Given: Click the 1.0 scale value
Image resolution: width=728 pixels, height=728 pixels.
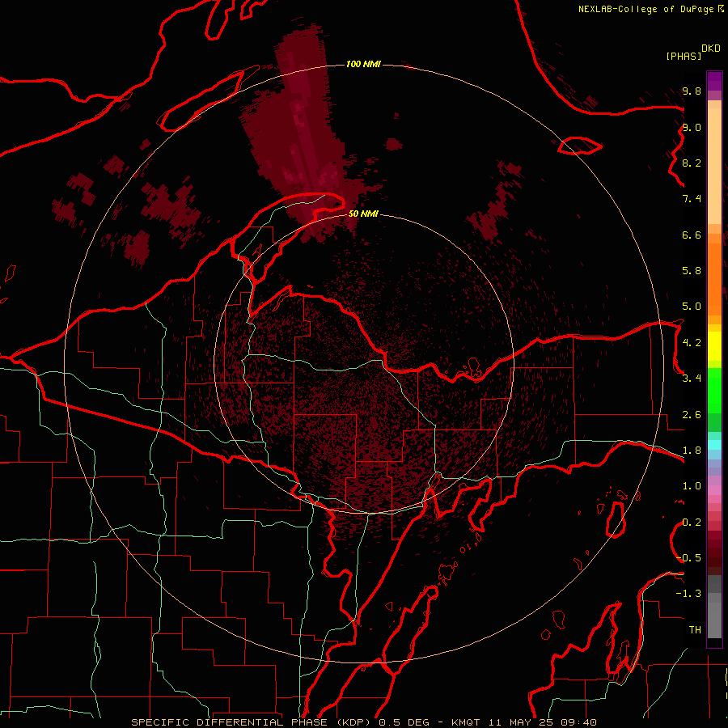Looking at the screenshot, I should 692,486.
